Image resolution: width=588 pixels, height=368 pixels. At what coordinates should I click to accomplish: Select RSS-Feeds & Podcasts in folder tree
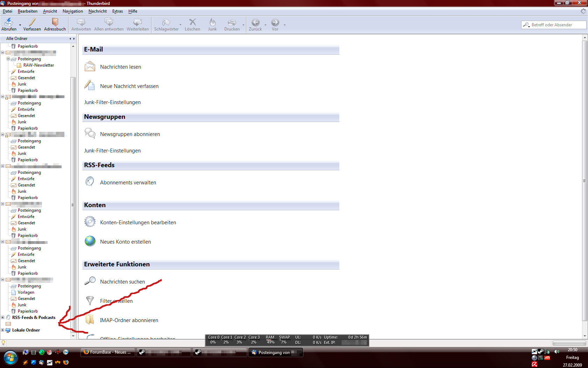34,318
